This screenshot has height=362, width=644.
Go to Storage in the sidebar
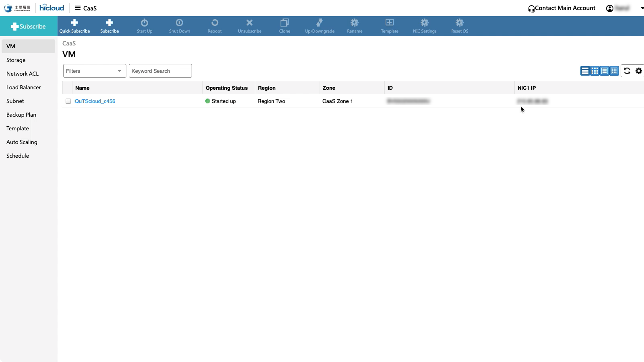[x=16, y=60]
